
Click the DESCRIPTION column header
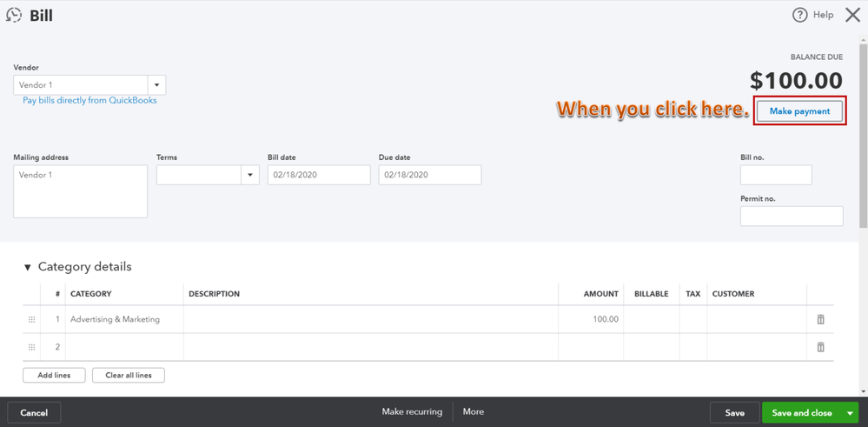click(x=215, y=294)
